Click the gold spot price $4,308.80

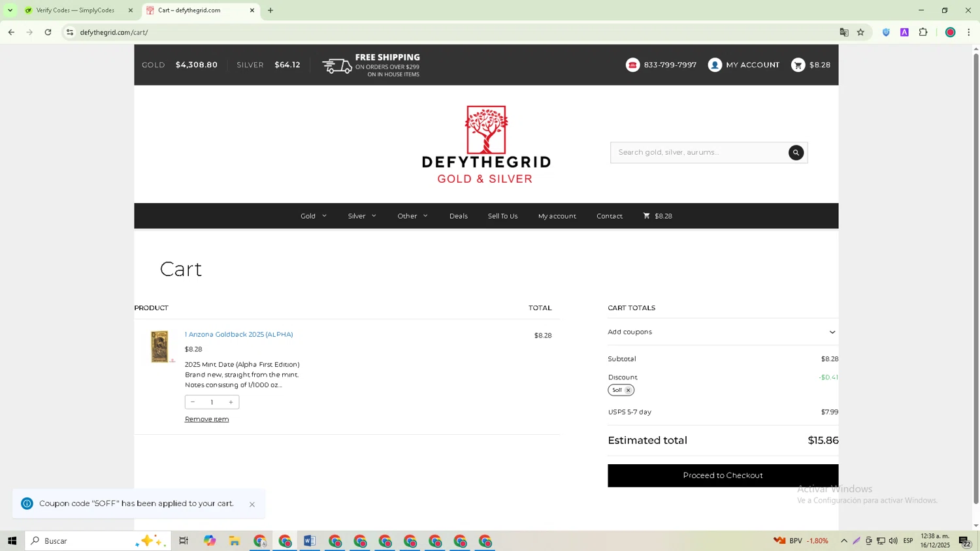(196, 65)
